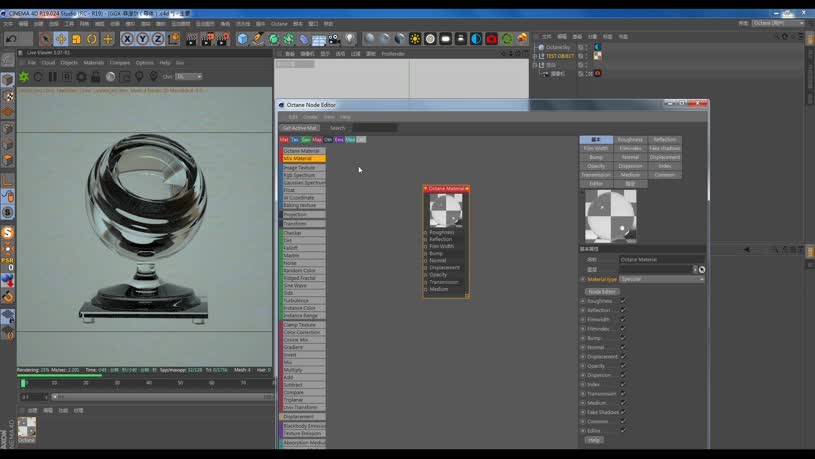Screen dimensions: 815x459
Task: Toggle the red Mat node filter
Action: click(x=284, y=139)
